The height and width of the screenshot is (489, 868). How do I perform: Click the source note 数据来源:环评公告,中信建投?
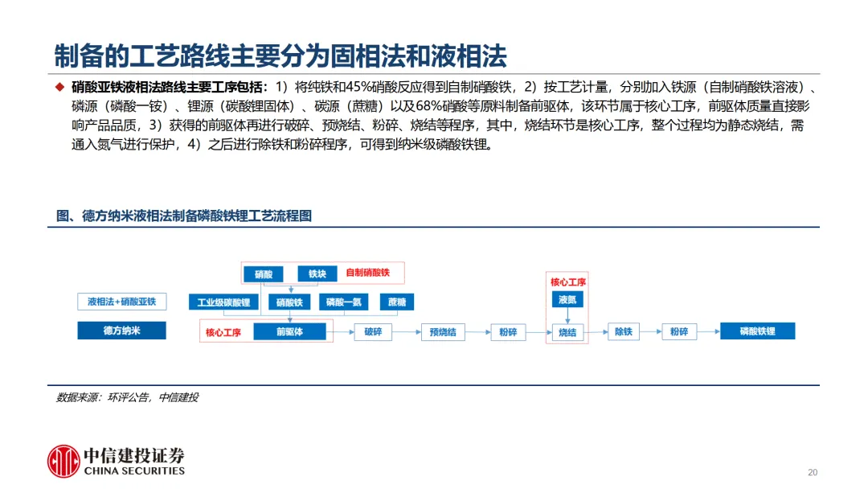pos(127,397)
